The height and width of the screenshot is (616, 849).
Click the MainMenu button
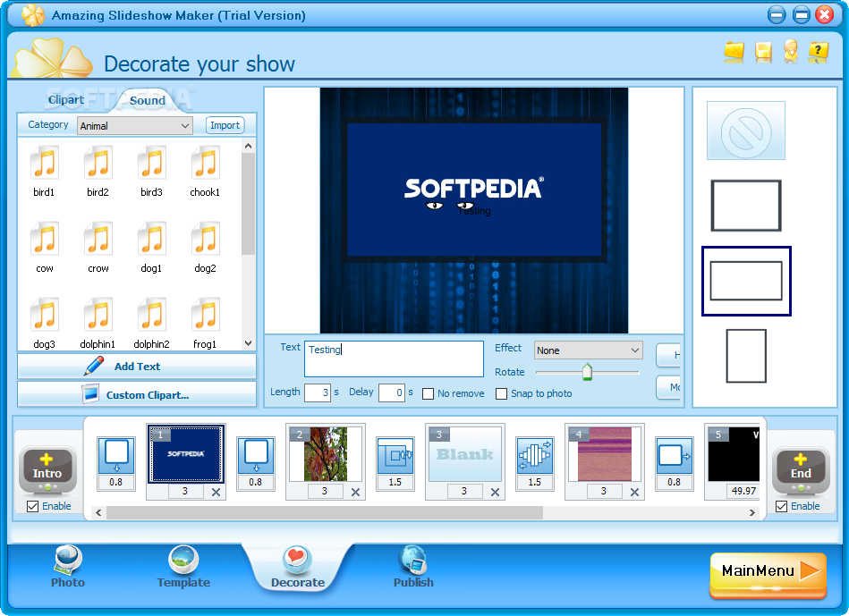pyautogui.click(x=768, y=574)
